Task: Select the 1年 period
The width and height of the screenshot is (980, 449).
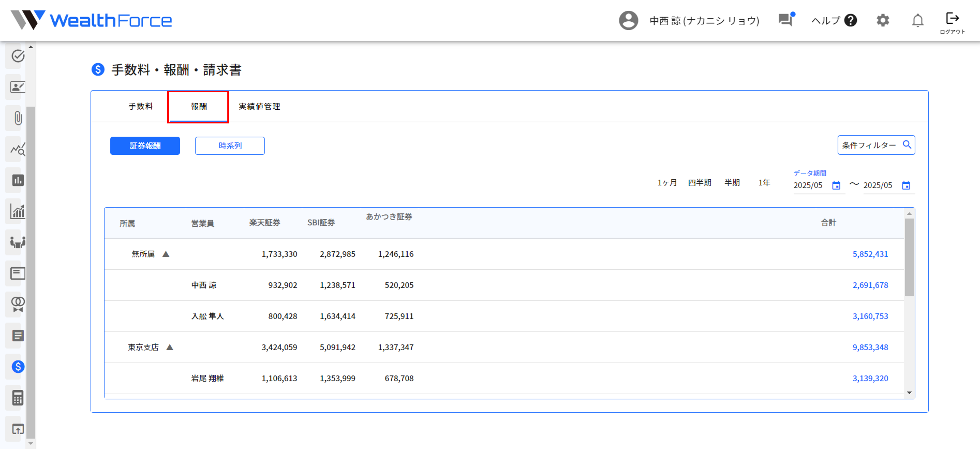Action: coord(764,183)
